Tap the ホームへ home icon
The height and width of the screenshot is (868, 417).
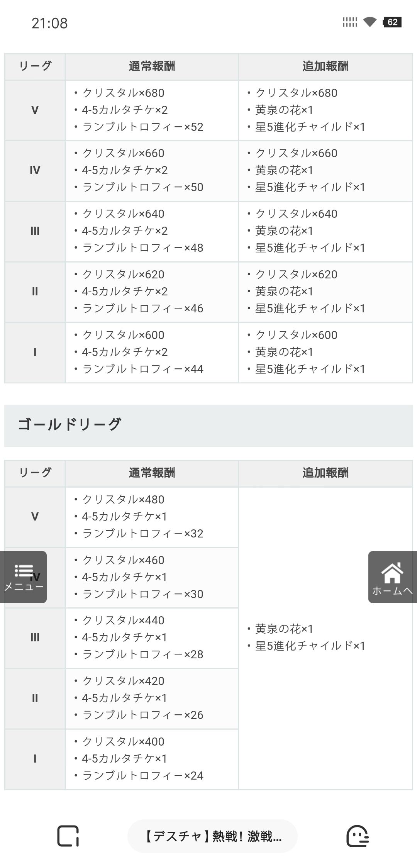coord(393,577)
